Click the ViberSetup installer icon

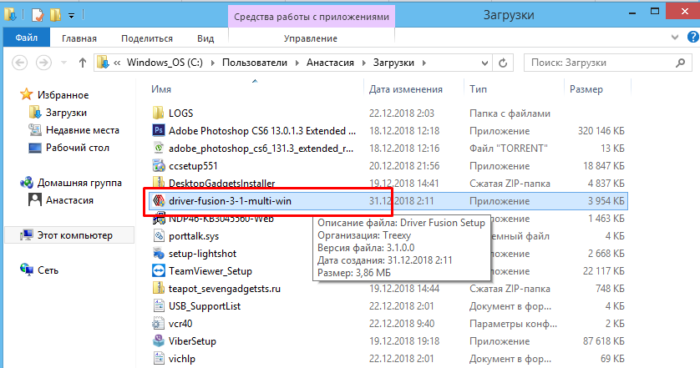(158, 341)
